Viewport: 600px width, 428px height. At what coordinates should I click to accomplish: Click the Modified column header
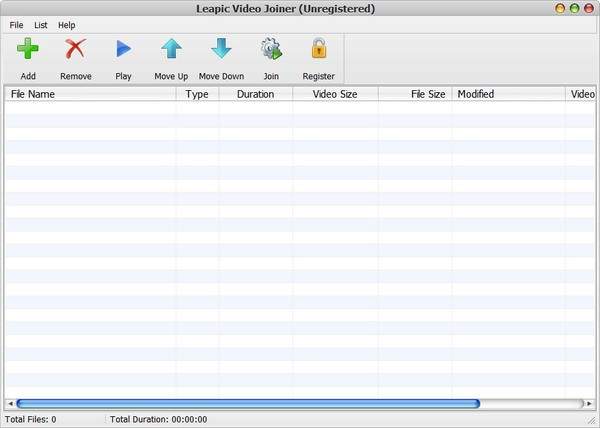[x=508, y=94]
